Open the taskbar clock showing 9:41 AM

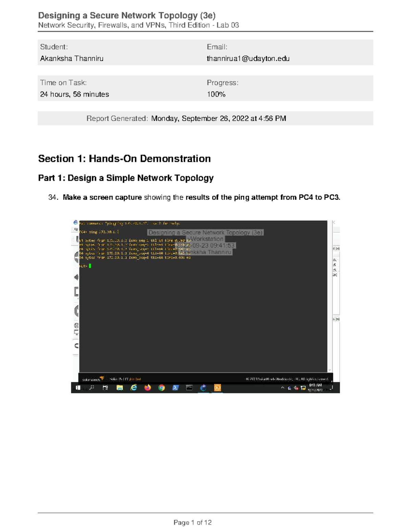(315, 387)
